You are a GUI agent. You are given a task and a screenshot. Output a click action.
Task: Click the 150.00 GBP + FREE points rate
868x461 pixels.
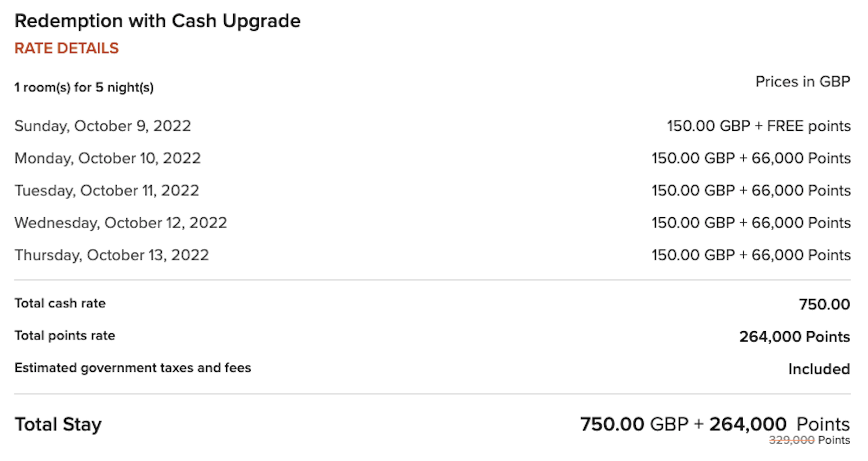click(758, 126)
